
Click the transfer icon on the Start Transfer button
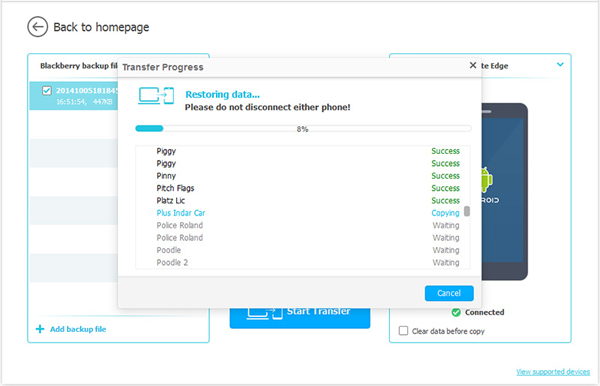265,313
